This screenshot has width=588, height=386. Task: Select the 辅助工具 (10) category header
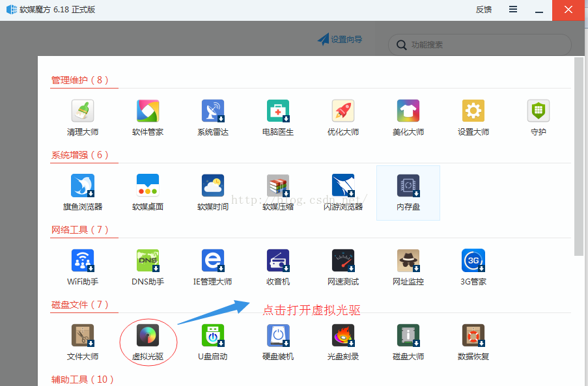tap(83, 379)
